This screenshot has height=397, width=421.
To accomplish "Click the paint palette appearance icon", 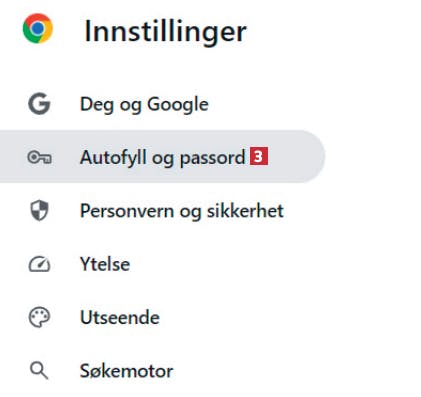I will click(39, 317).
